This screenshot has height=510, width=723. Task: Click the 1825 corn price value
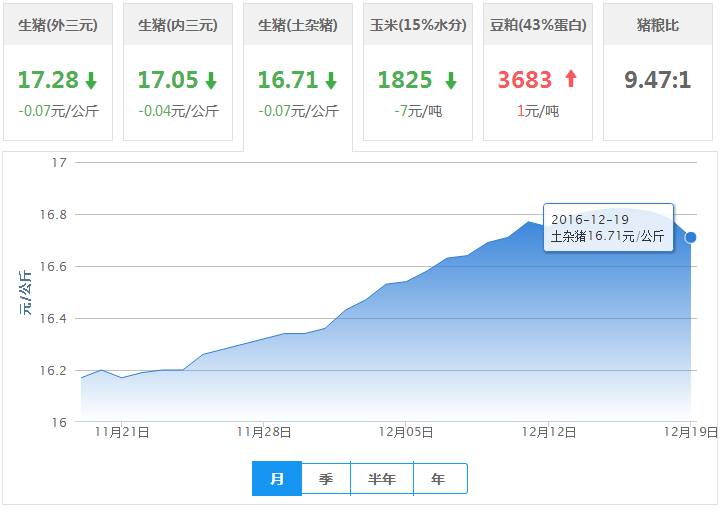405,80
